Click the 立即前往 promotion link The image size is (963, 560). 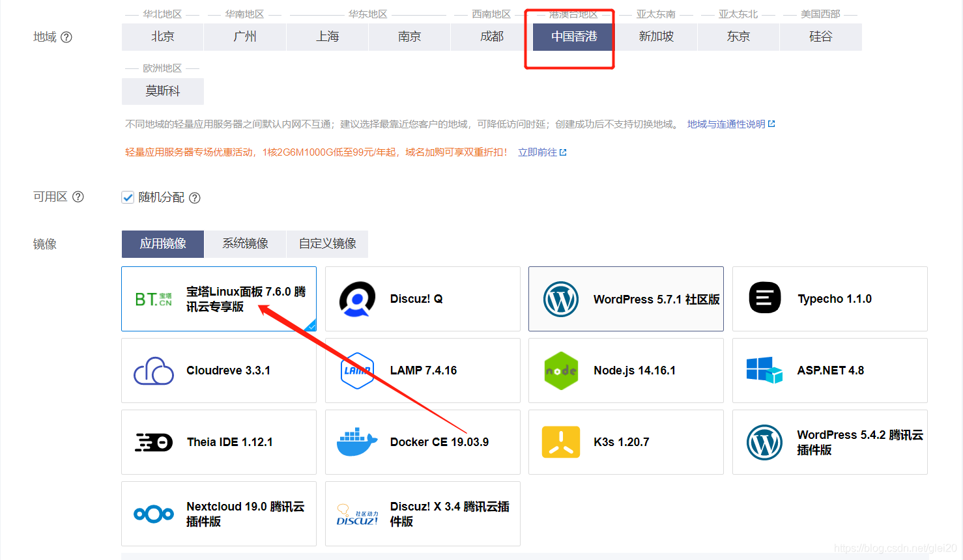538,152
